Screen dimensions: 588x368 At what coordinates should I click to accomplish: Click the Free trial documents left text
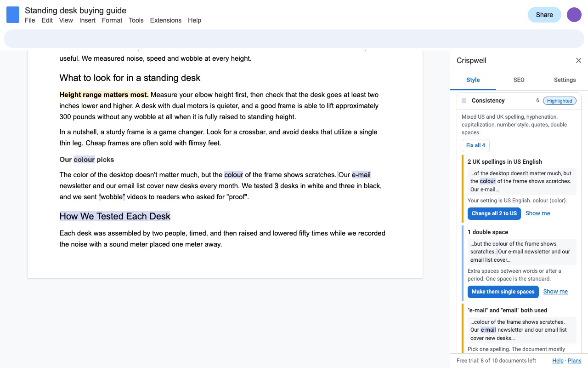496,361
